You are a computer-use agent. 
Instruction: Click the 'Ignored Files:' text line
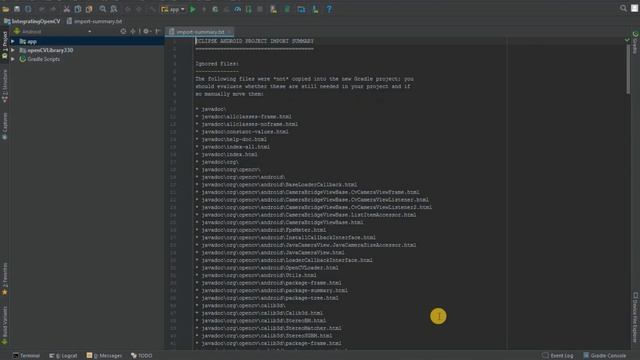pos(217,64)
